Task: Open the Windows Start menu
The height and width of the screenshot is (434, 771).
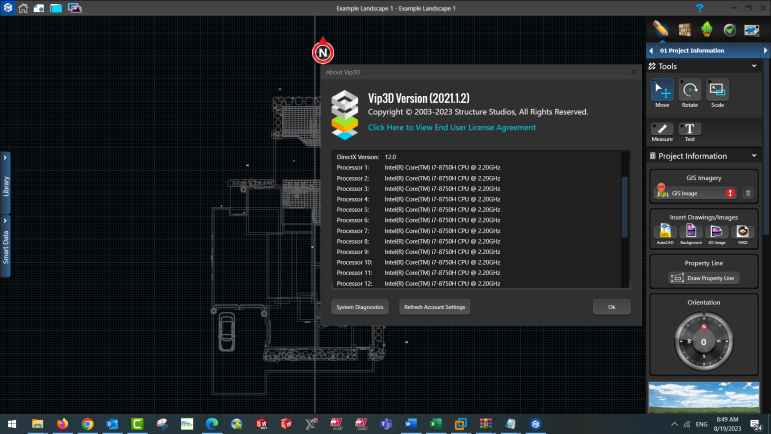Action: pyautogui.click(x=13, y=423)
